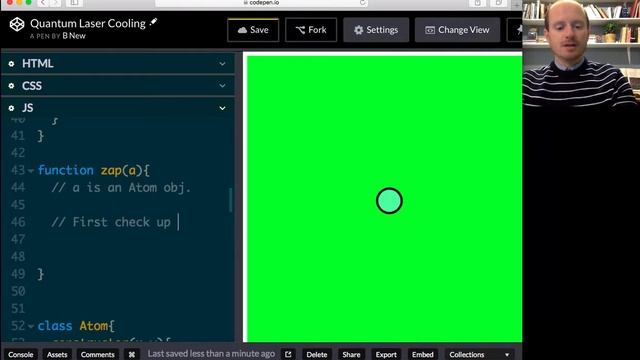This screenshot has width=640, height=360.
Task: Open the Assets panel
Action: click(57, 354)
